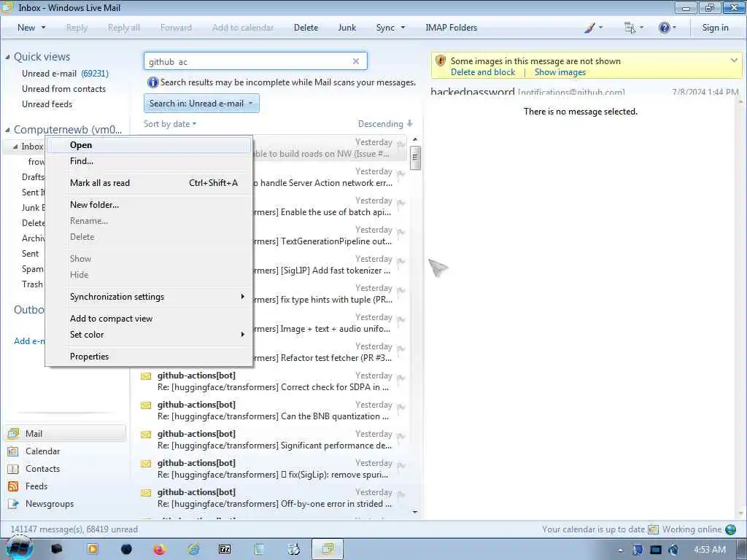Flag the Correct check for SDPA message
This screenshot has width=747, height=560.
pos(400,378)
